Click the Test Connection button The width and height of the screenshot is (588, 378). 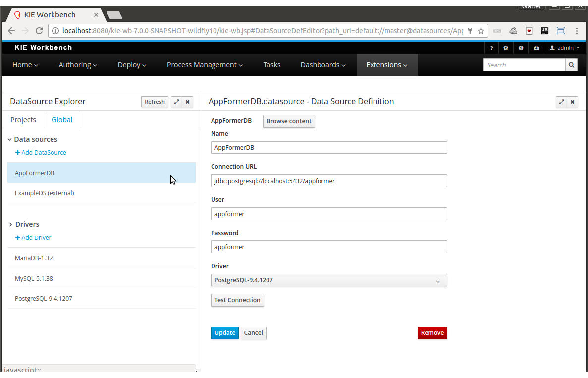237,300
